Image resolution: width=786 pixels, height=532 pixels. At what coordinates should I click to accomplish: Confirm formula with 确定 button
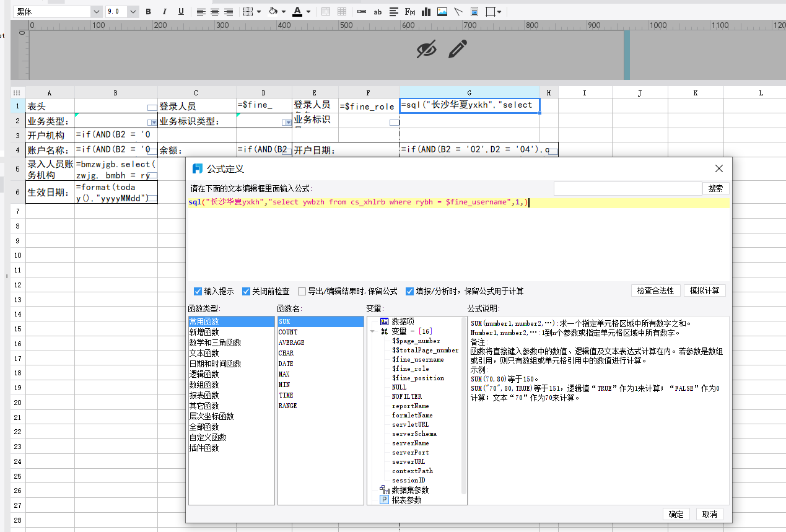[676, 514]
